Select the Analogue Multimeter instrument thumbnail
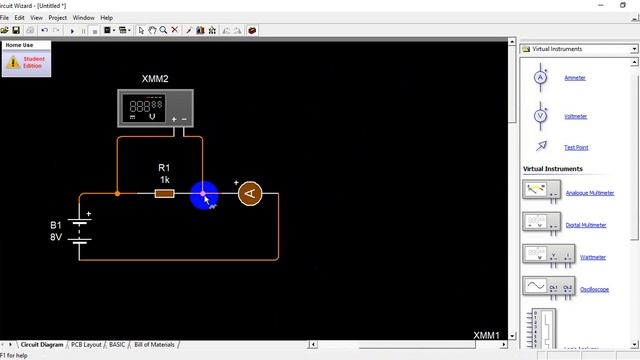 point(542,191)
